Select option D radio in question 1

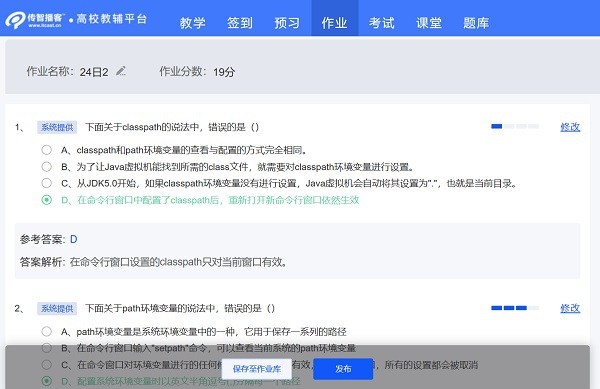(x=47, y=200)
